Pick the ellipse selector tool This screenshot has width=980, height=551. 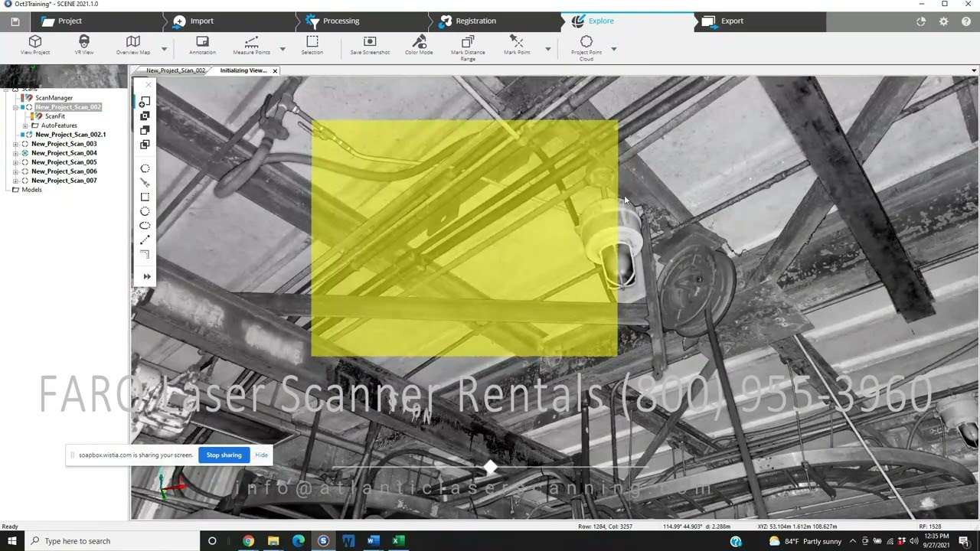pos(145,226)
